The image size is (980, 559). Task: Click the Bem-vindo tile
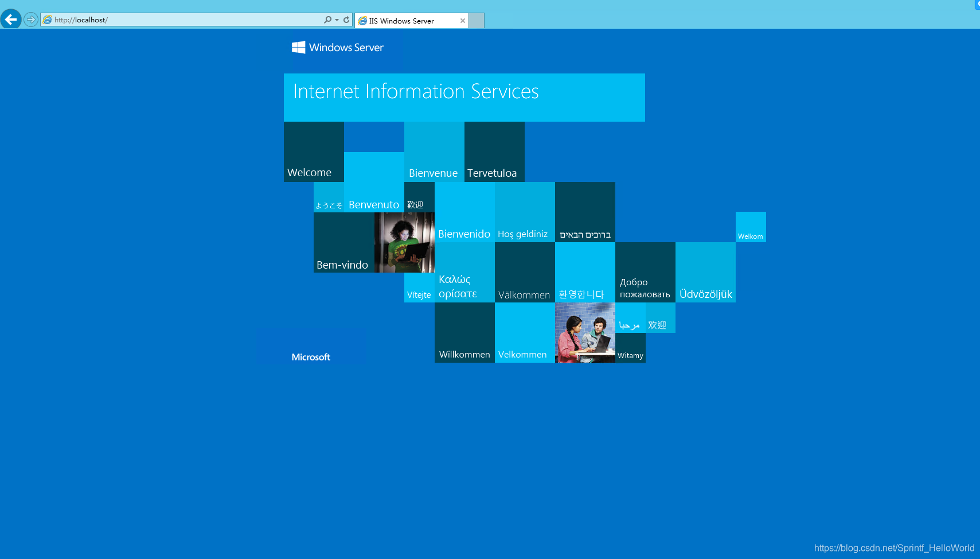click(x=343, y=242)
